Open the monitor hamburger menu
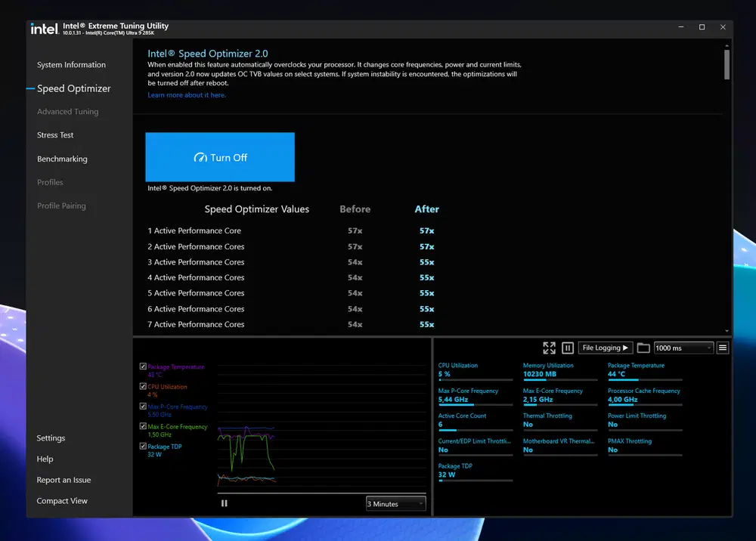 722,348
